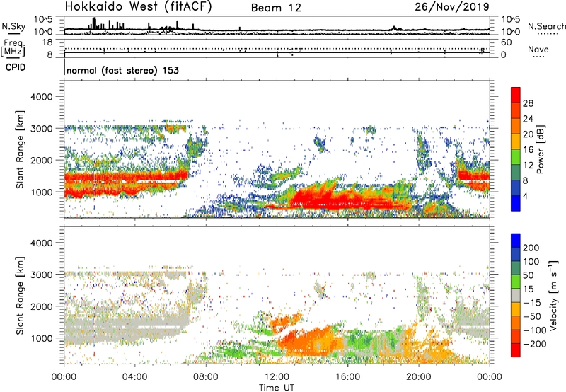Click the "-15" tick on the Velocity colorbar
Viewport: 566px width, 392px height.
[x=532, y=302]
